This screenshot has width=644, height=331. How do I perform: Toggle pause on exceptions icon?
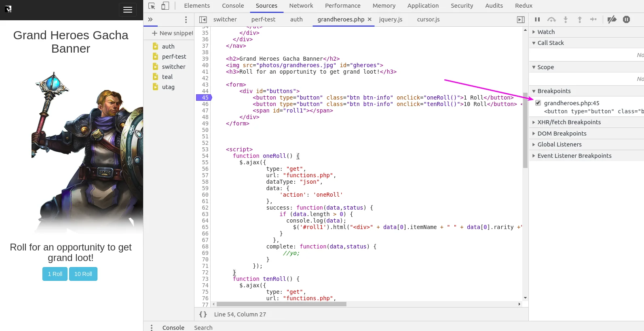point(626,19)
